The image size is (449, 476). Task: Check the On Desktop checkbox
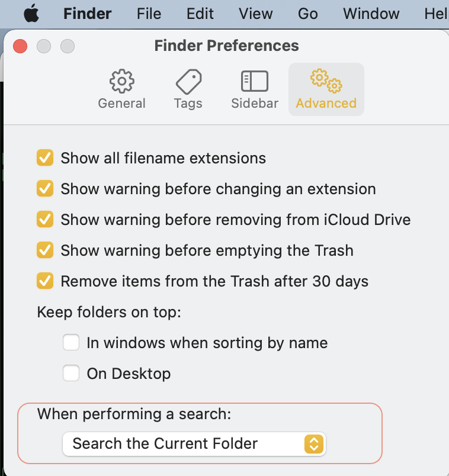pos(72,374)
